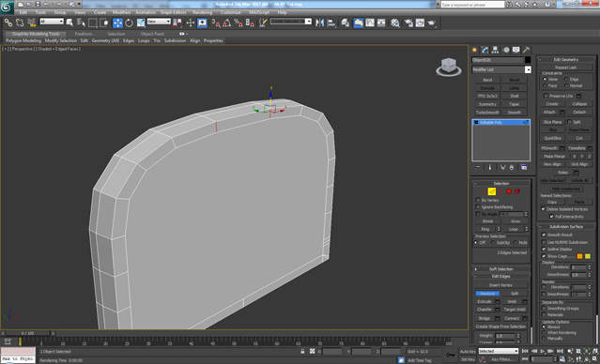
Task: Open the Render Setup icon
Action: 408,23
